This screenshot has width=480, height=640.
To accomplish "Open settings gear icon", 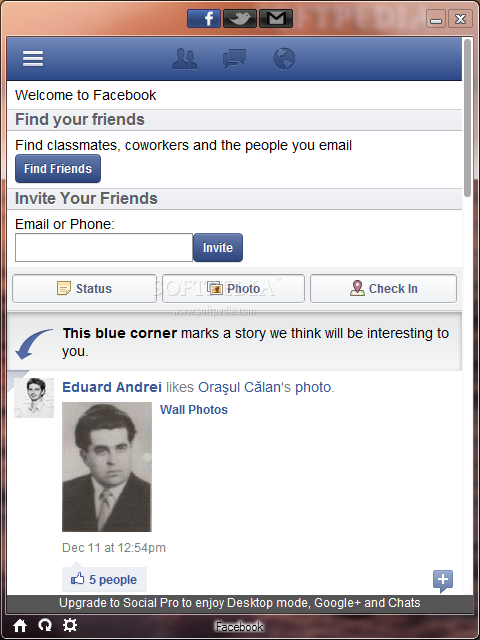I will click(x=70, y=625).
